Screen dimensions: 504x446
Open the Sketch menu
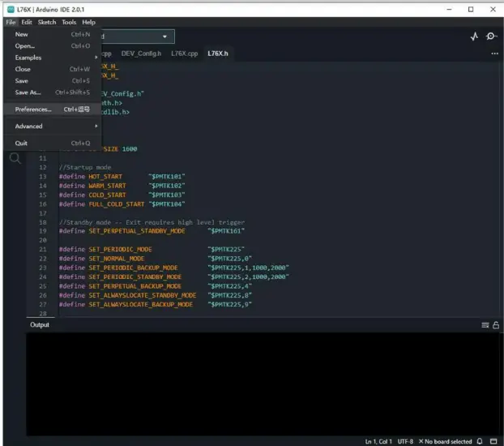pyautogui.click(x=47, y=23)
